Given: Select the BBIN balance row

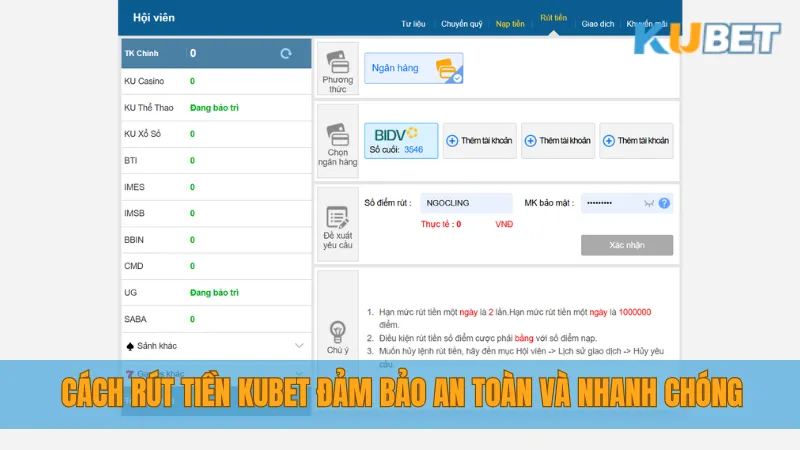Looking at the screenshot, I should point(216,240).
